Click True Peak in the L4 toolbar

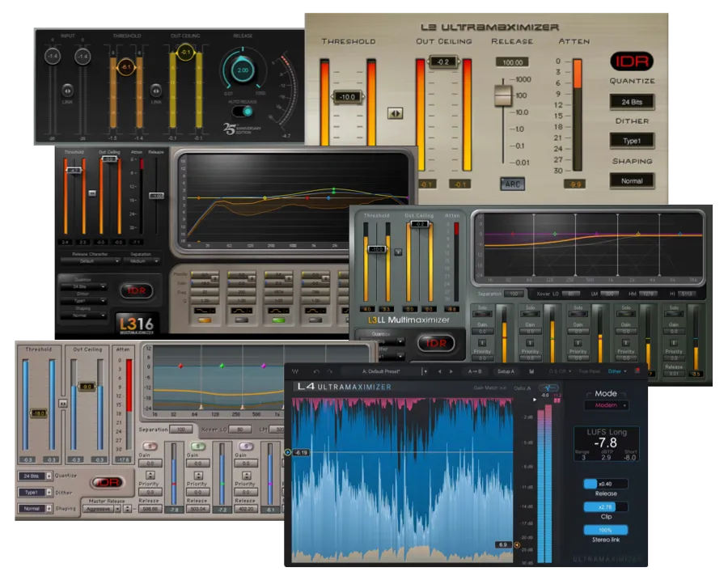point(590,371)
